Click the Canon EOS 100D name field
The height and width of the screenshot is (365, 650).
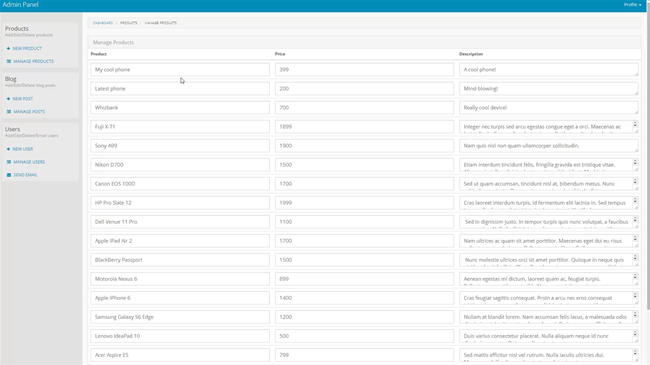(x=180, y=184)
